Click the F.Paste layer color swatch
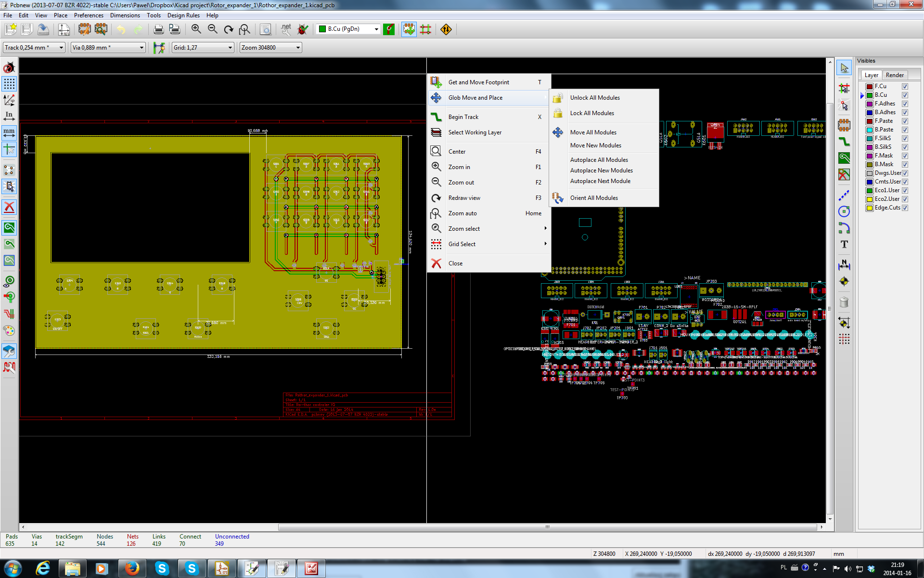The height and width of the screenshot is (578, 924). pos(870,121)
